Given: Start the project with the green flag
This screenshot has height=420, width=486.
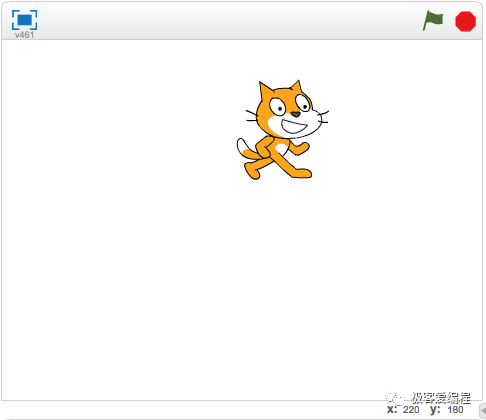Looking at the screenshot, I should [433, 20].
